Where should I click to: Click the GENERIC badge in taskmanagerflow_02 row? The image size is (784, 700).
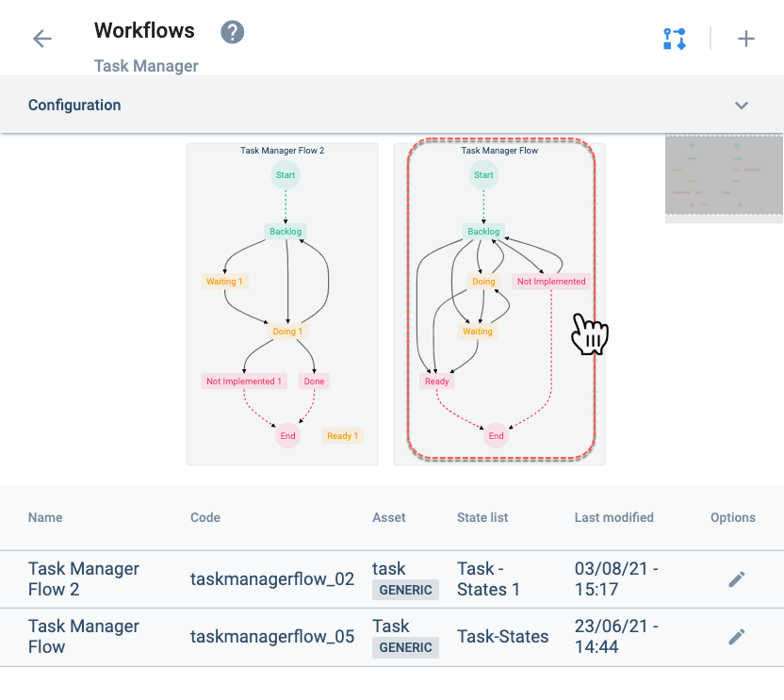pos(405,590)
